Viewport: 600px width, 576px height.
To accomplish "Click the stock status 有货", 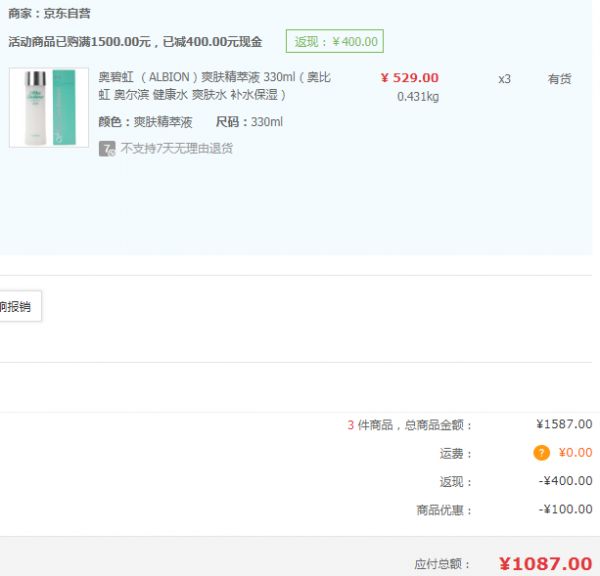I will click(x=559, y=79).
